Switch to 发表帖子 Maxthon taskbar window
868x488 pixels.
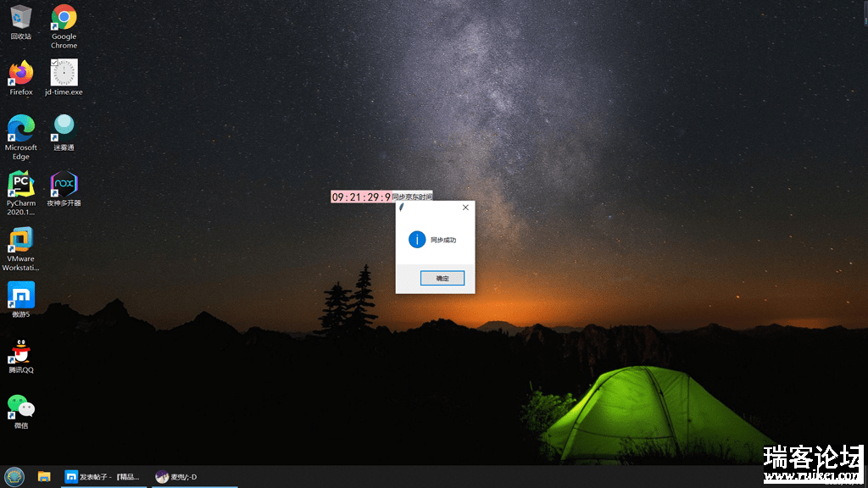pos(103,477)
